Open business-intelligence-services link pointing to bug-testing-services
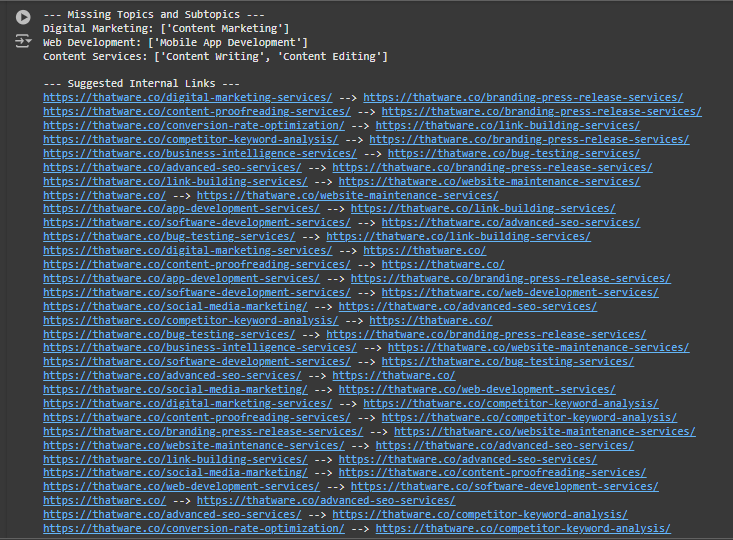733x540 pixels. coord(200,154)
